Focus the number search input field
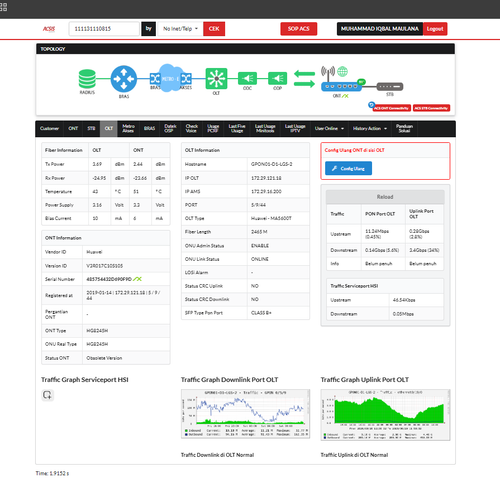The width and height of the screenshot is (500, 479). pyautogui.click(x=104, y=29)
